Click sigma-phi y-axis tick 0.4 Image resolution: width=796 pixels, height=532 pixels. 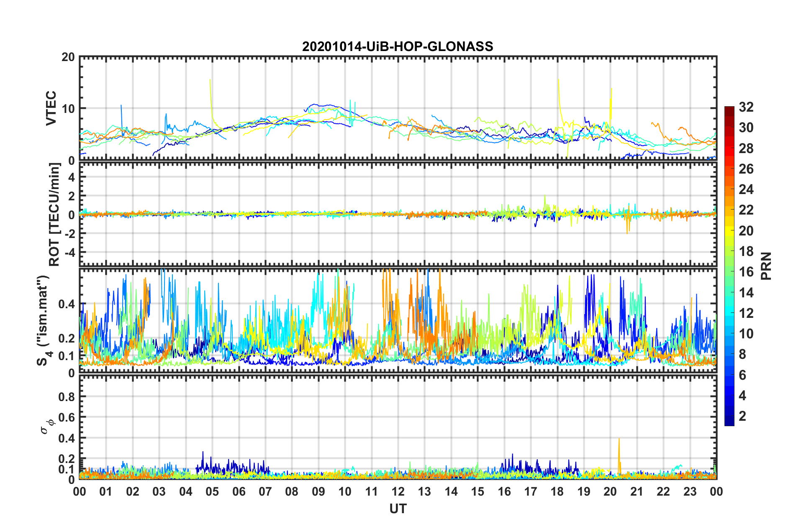(x=67, y=438)
